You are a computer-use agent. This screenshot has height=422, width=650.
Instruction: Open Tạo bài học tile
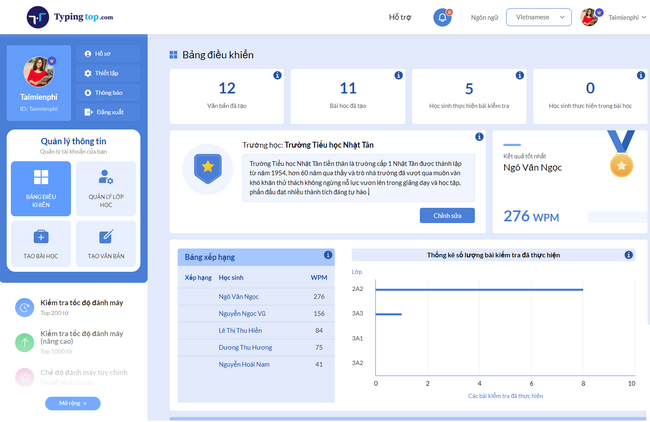(x=41, y=244)
